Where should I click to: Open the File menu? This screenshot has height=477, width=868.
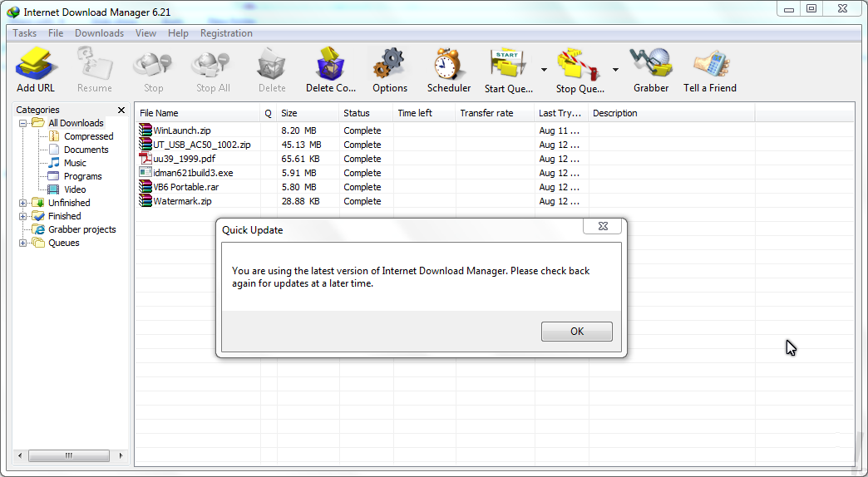pyautogui.click(x=56, y=33)
